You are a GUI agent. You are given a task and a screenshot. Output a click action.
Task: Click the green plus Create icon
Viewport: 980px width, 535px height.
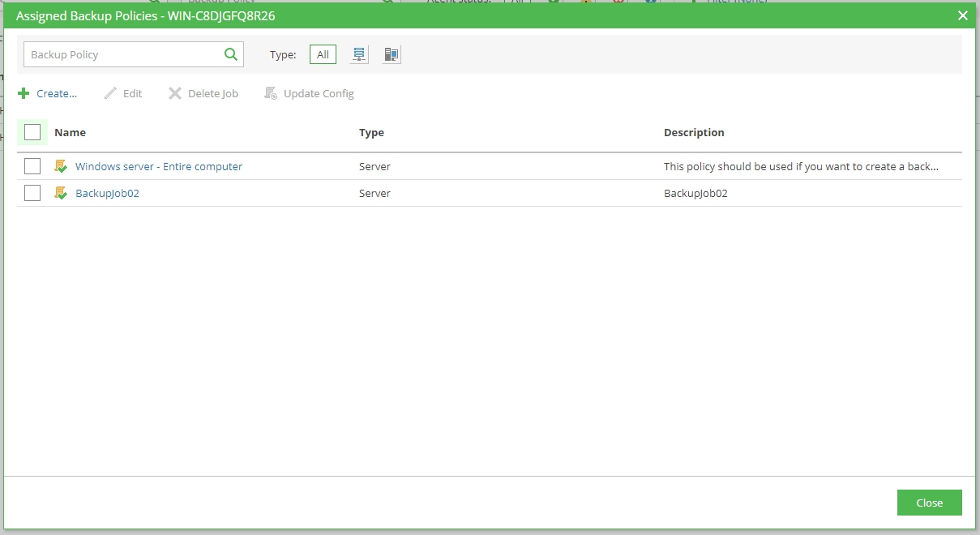click(24, 93)
